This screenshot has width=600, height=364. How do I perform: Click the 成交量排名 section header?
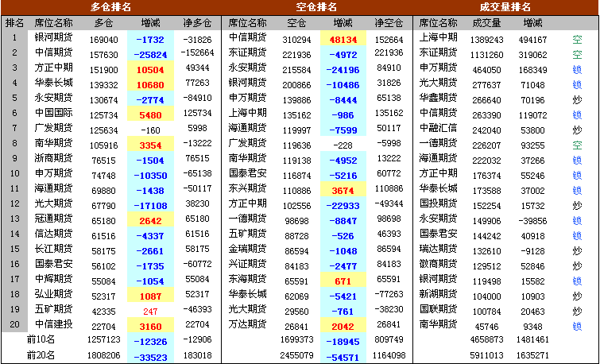click(505, 7)
